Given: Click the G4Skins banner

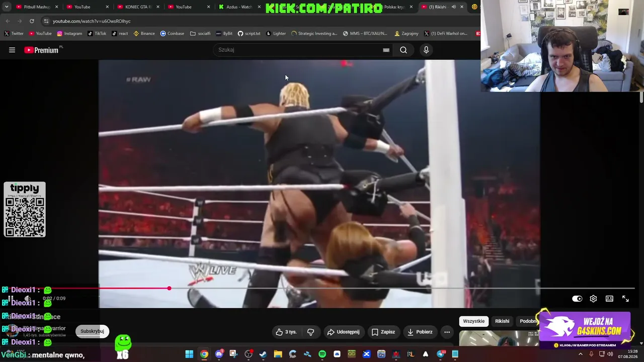Looking at the screenshot, I should pyautogui.click(x=585, y=329).
